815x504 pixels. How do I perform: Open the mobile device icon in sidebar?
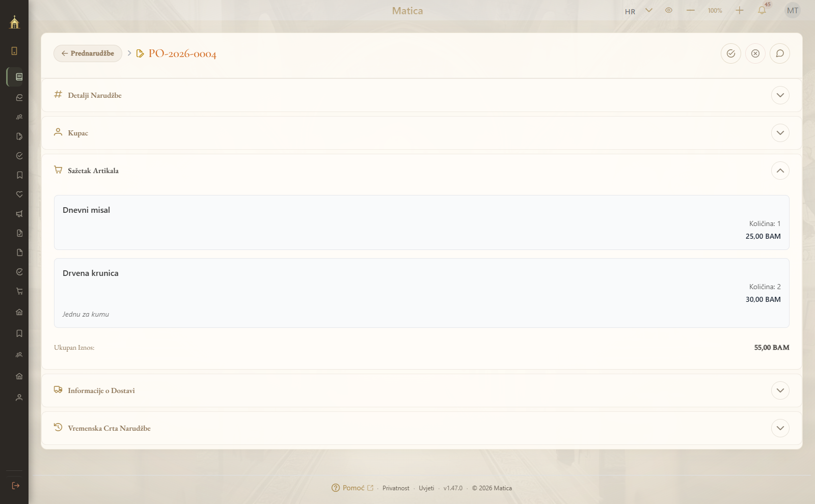coord(14,51)
